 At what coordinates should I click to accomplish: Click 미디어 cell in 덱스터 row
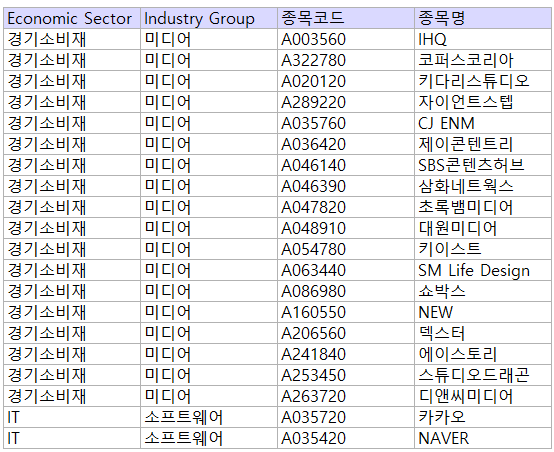[209, 333]
